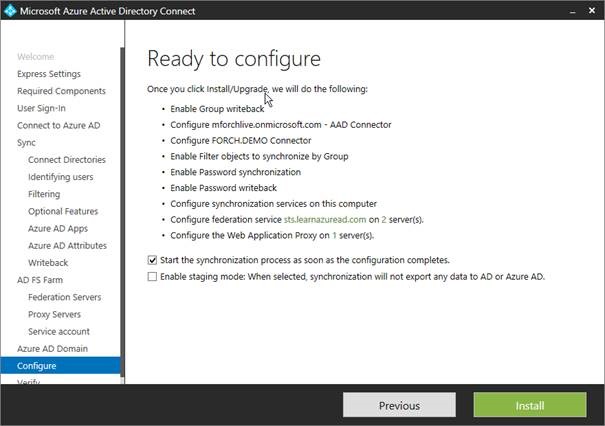
Task: Open the Writeback sub-step
Action: [48, 263]
